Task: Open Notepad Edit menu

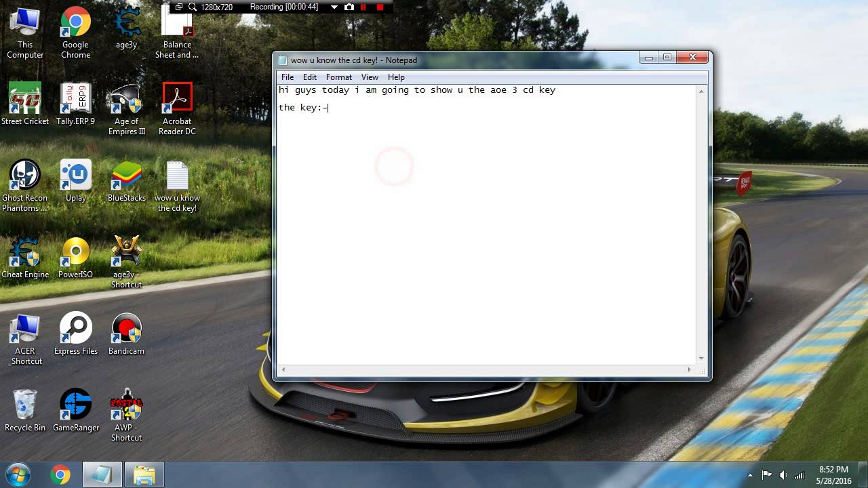Action: tap(310, 77)
